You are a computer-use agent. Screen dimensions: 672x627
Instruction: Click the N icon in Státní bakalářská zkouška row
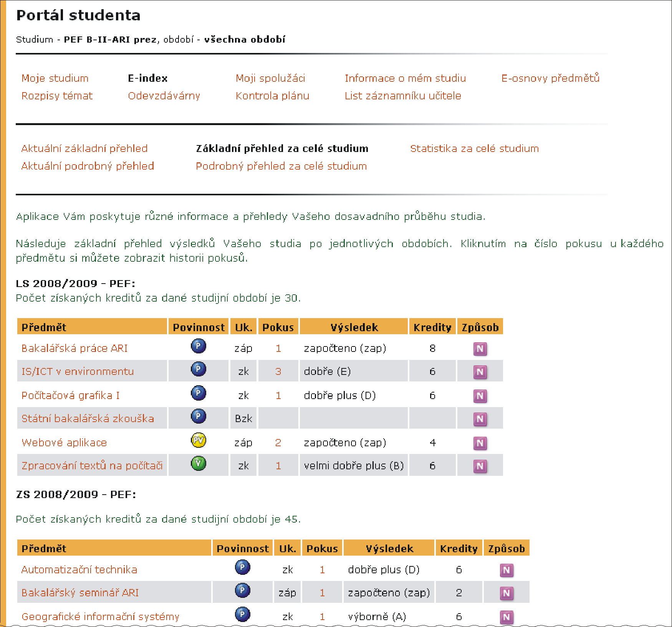(480, 419)
